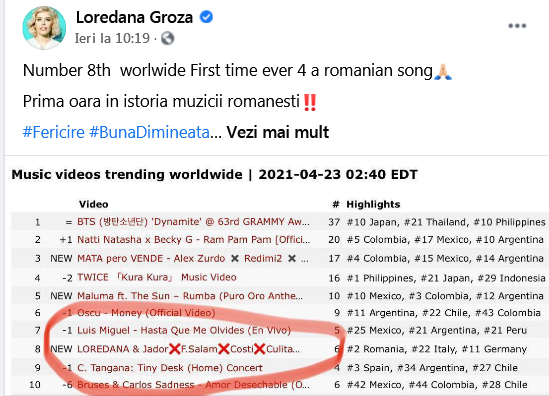Image resolution: width=549 pixels, height=396 pixels.
Task: Click the Ieri la 10:19 timestamp
Action: tap(112, 38)
